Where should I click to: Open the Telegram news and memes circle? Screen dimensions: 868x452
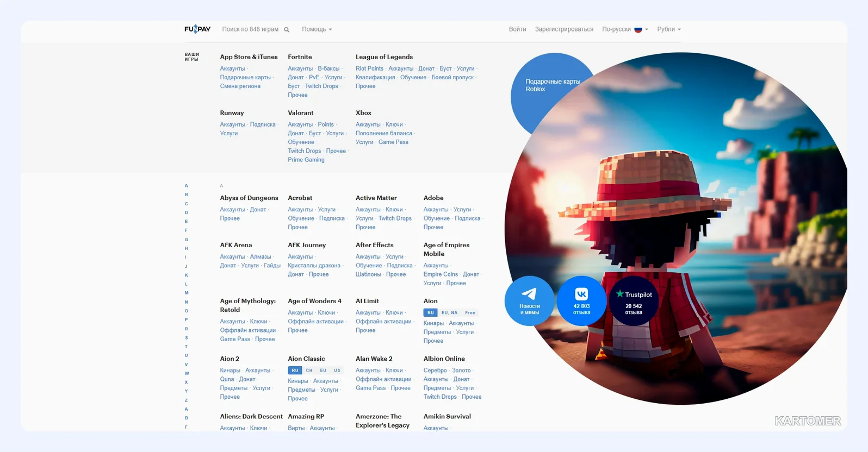pos(529,301)
